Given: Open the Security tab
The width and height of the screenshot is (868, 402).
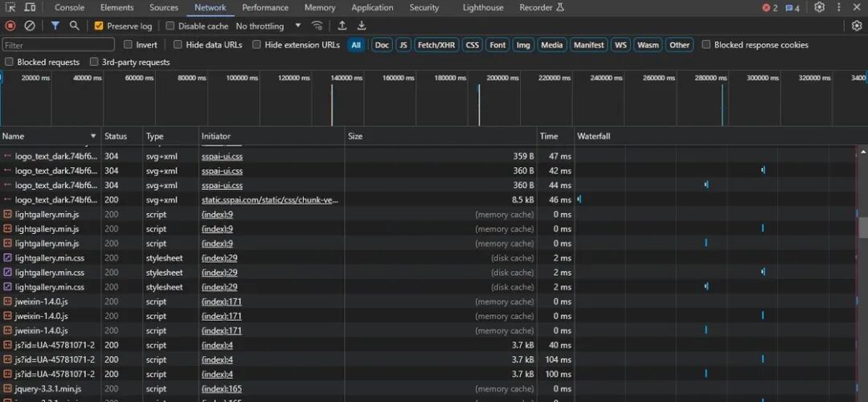Looking at the screenshot, I should point(424,8).
